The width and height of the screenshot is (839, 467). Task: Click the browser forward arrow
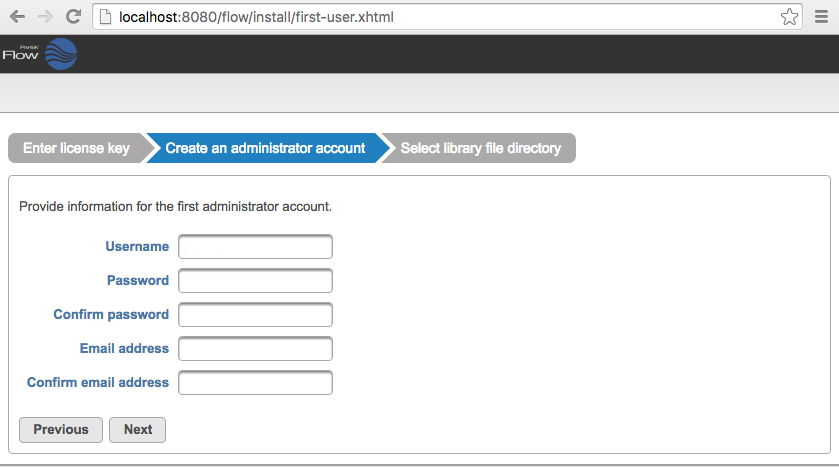point(45,16)
